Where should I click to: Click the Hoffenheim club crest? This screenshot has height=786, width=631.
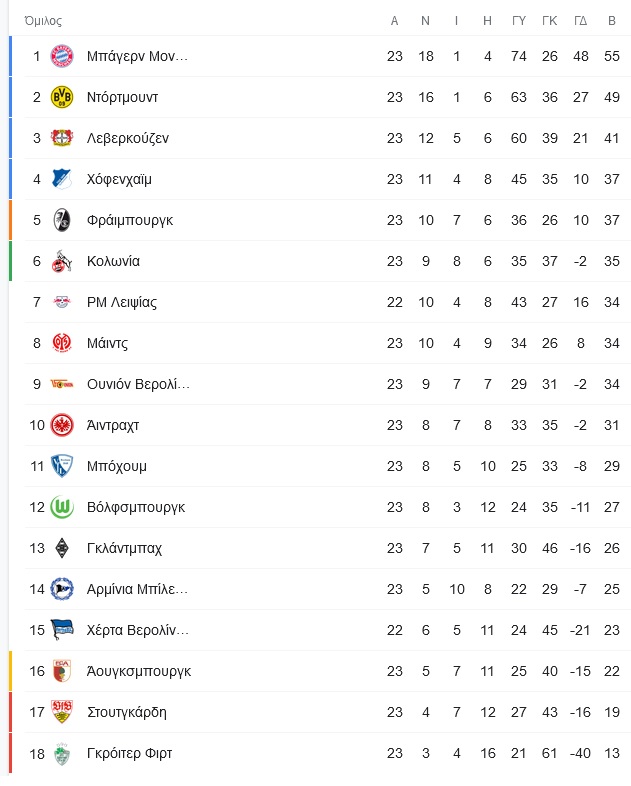(62, 179)
